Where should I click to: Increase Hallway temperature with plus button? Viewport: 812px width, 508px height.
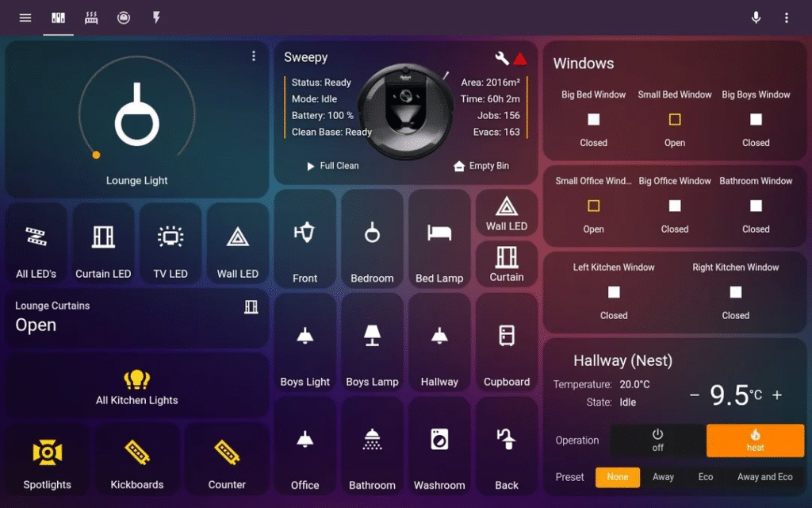[776, 395]
